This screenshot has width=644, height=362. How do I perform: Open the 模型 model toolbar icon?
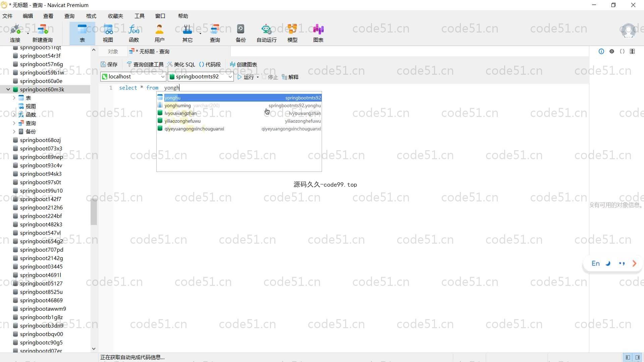coord(292,33)
